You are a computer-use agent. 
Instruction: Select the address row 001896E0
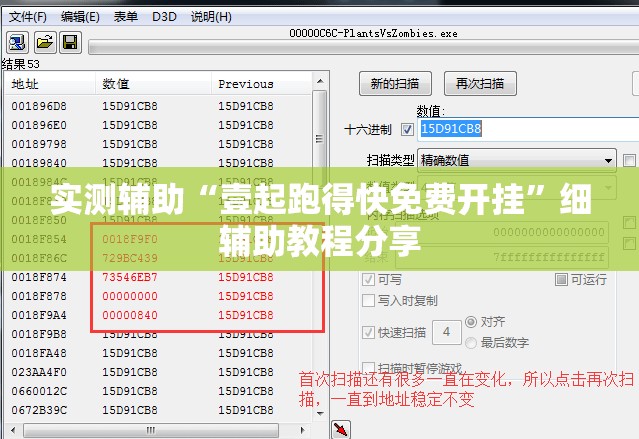click(x=158, y=125)
